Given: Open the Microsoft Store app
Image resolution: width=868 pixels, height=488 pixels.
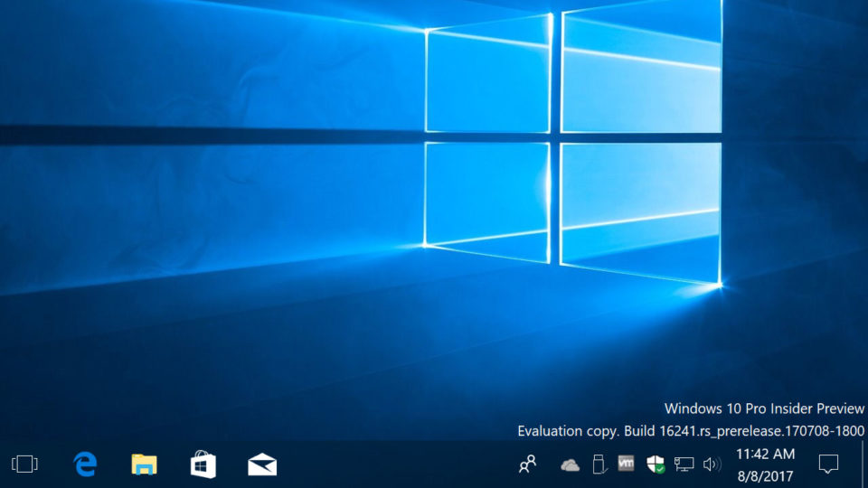Looking at the screenshot, I should (203, 465).
